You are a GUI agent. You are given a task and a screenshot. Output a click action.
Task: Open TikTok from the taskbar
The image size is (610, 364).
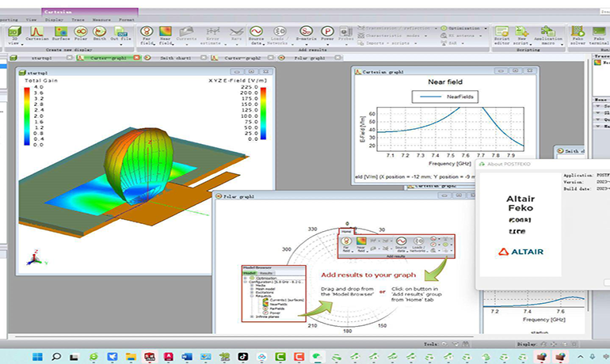pos(242,357)
